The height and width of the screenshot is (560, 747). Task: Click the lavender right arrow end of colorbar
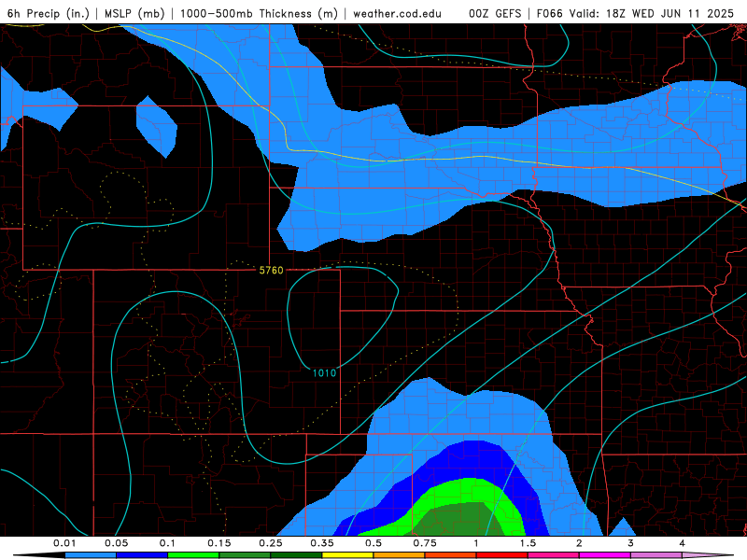[x=708, y=555]
